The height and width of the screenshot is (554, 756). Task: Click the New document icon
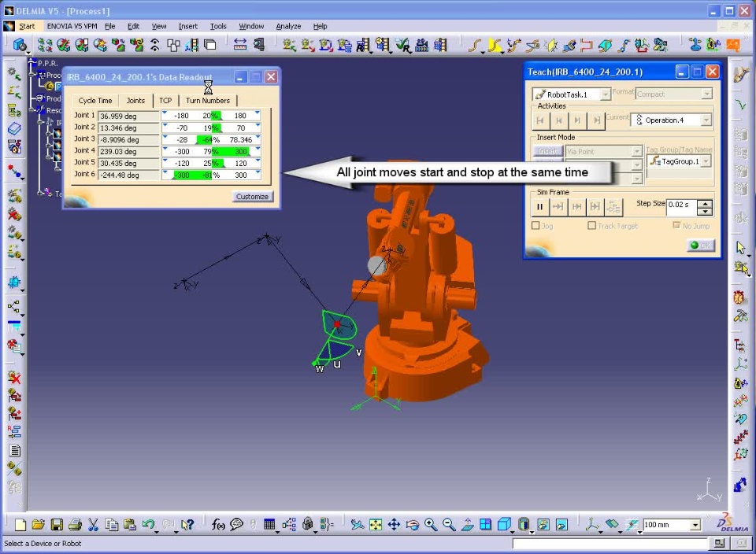pyautogui.click(x=20, y=525)
